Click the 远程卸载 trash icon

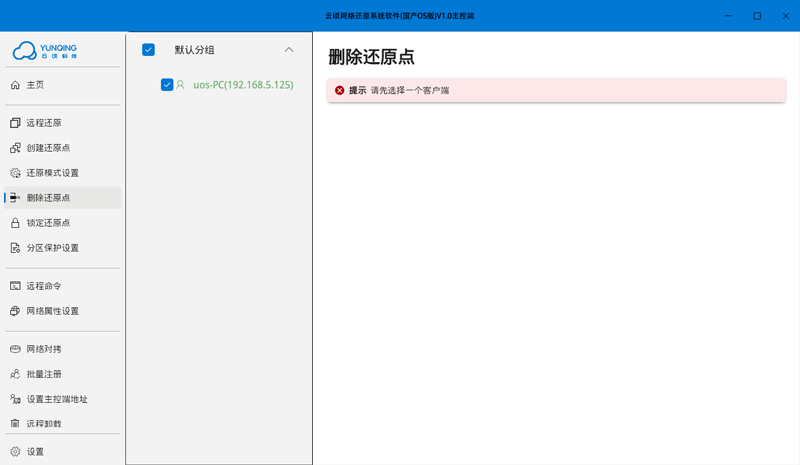point(15,423)
